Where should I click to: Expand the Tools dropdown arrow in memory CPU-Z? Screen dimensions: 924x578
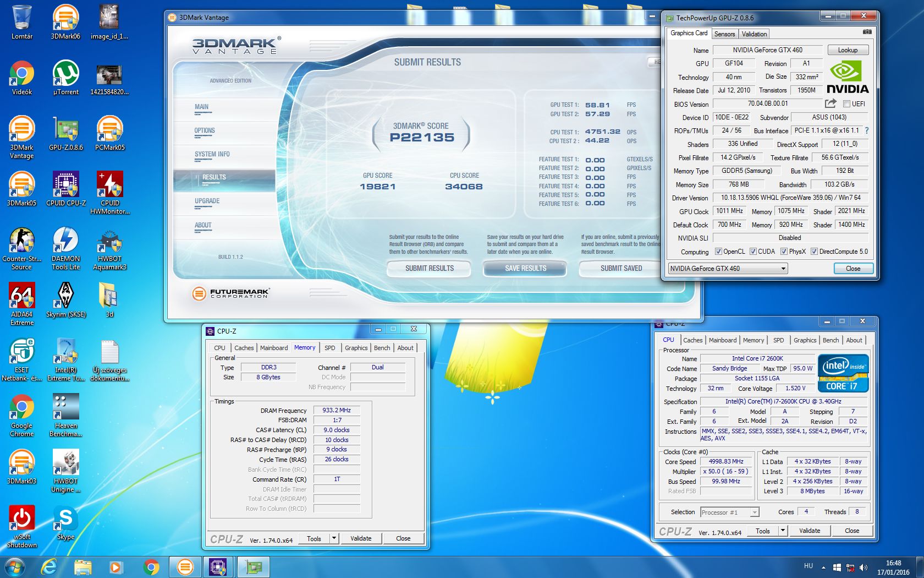[x=334, y=538]
